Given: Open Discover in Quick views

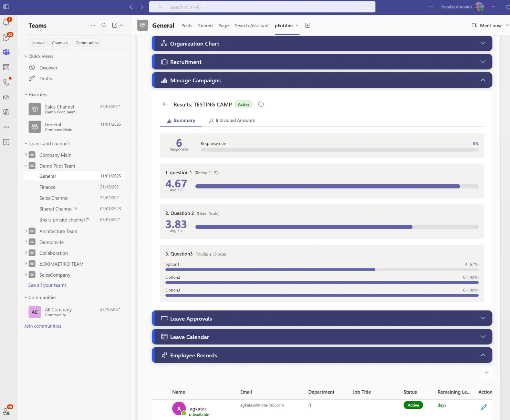Looking at the screenshot, I should (74, 68).
